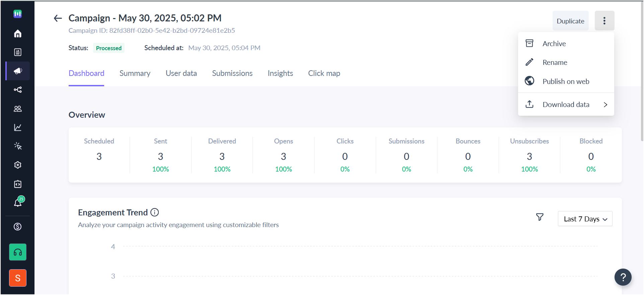Viewport: 644px width, 295px height.
Task: Click the page vertical scrollbar
Action: [x=642, y=72]
